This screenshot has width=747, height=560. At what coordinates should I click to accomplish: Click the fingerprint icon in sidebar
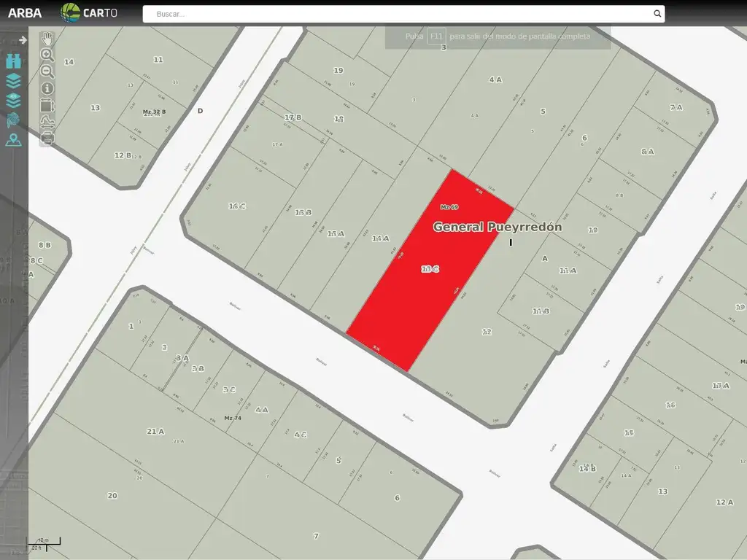13,120
